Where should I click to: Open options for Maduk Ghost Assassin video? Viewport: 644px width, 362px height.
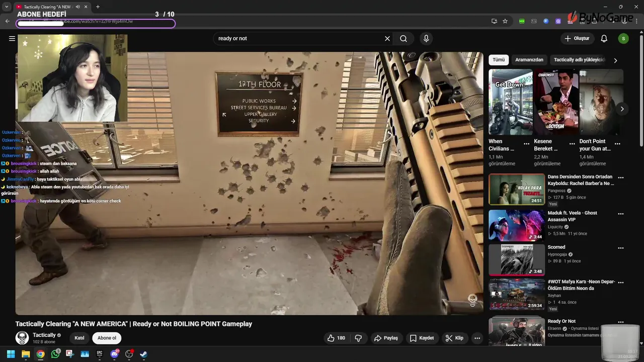coord(621,214)
